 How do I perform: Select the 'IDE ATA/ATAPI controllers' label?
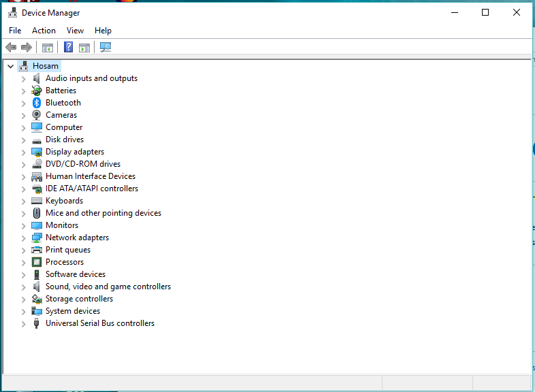[92, 189]
